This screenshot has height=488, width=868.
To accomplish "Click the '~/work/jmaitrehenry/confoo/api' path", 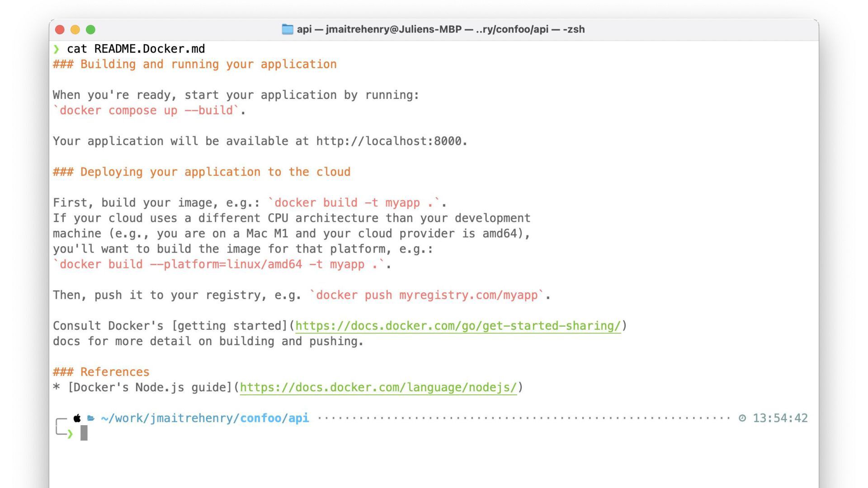I will [205, 418].
